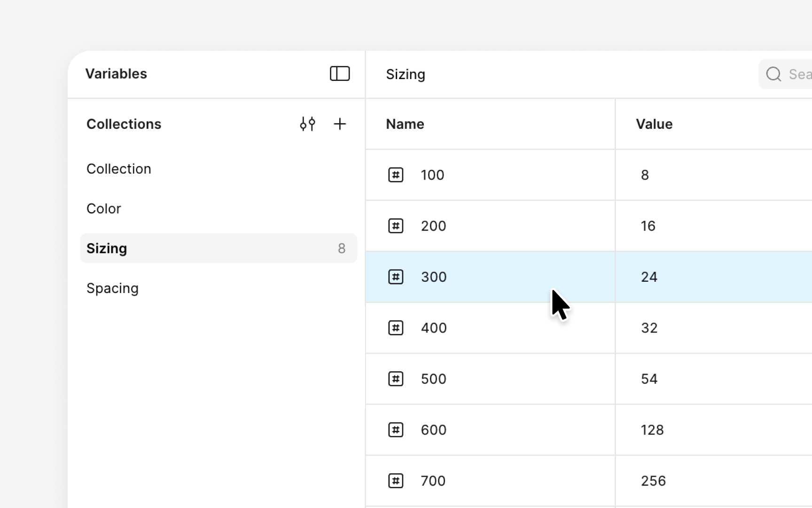This screenshot has height=508, width=812.
Task: Open the Color collection
Action: 104,209
